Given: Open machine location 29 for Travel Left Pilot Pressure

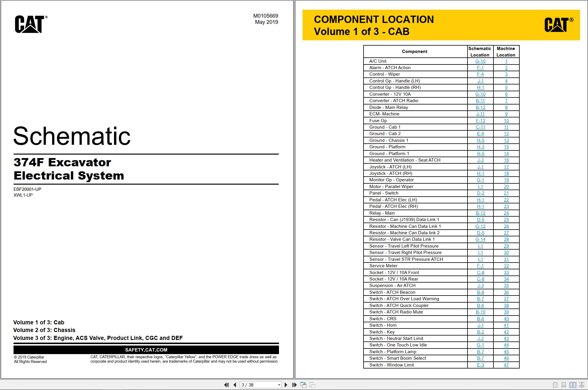Looking at the screenshot, I should [506, 246].
